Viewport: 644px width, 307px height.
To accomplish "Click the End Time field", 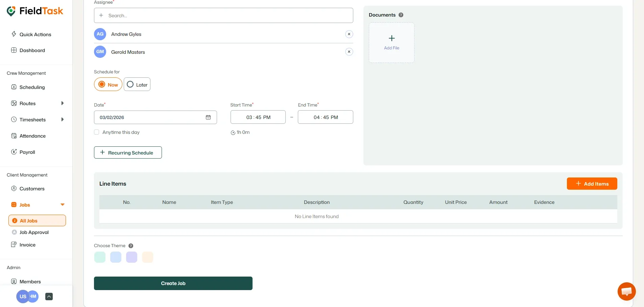I will [x=326, y=117].
